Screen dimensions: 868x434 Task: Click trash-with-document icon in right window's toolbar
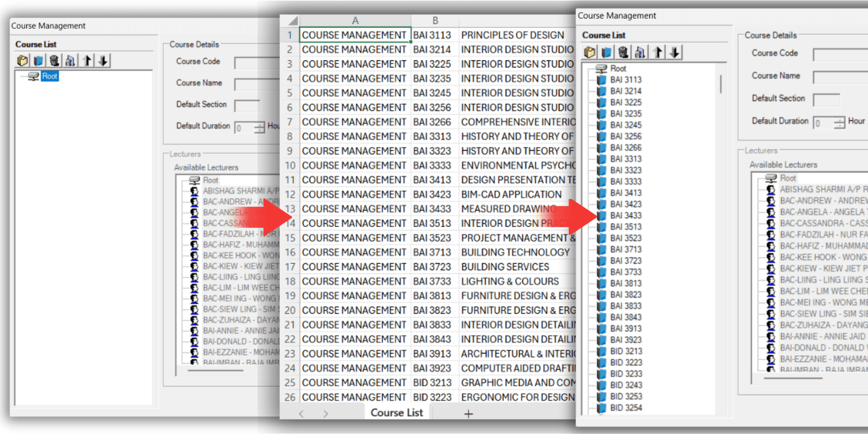(x=640, y=53)
